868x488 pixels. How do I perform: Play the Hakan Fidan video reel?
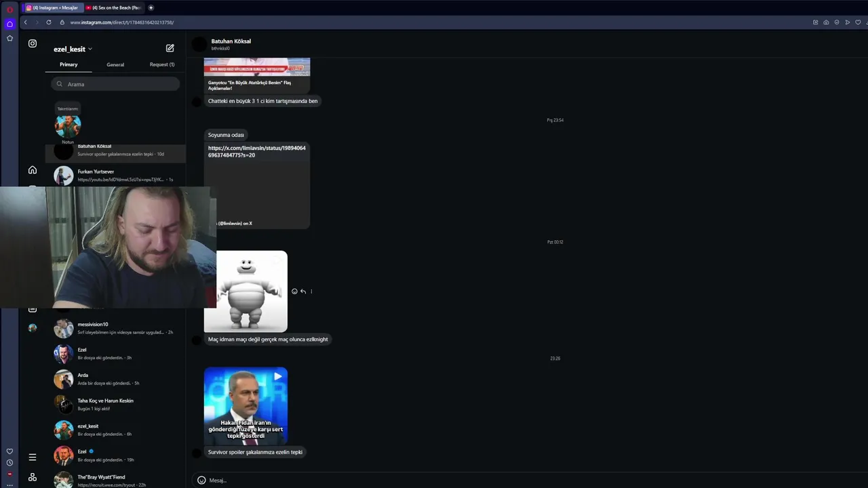pyautogui.click(x=245, y=406)
